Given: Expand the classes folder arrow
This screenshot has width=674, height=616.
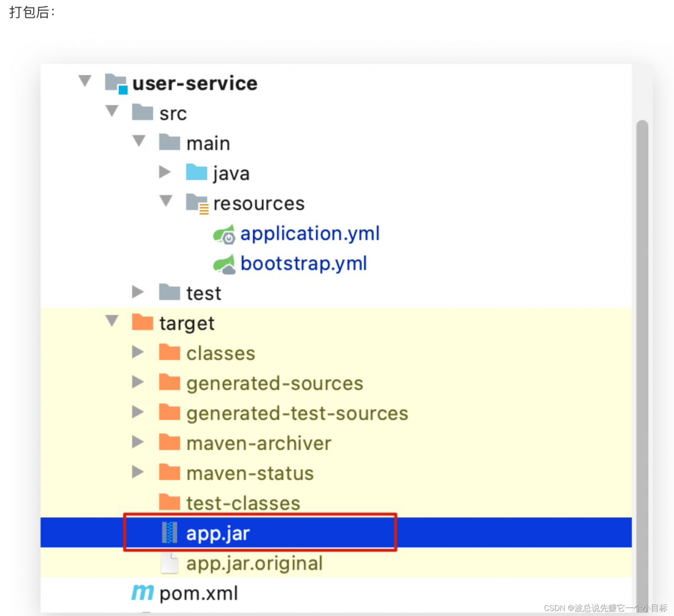Looking at the screenshot, I should (x=138, y=352).
